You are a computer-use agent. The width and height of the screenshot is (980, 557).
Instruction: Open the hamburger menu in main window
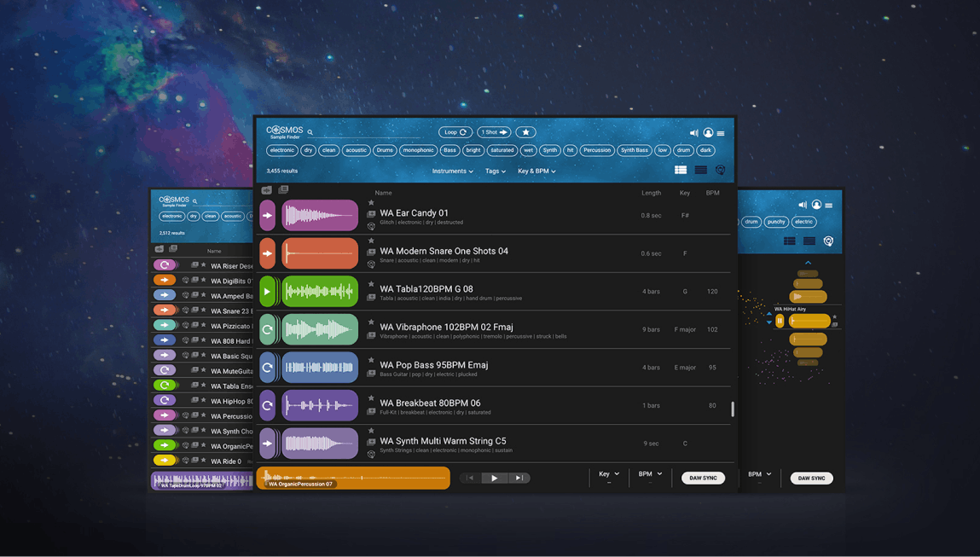coord(721,133)
